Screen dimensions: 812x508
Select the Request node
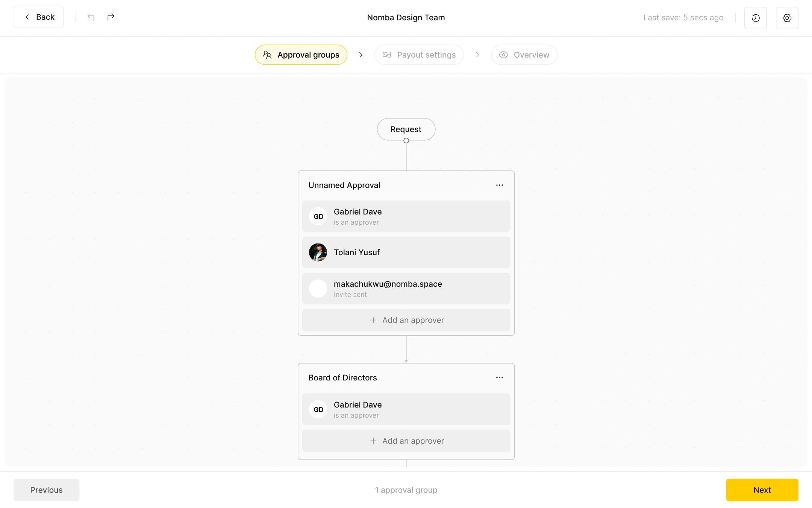(x=406, y=129)
